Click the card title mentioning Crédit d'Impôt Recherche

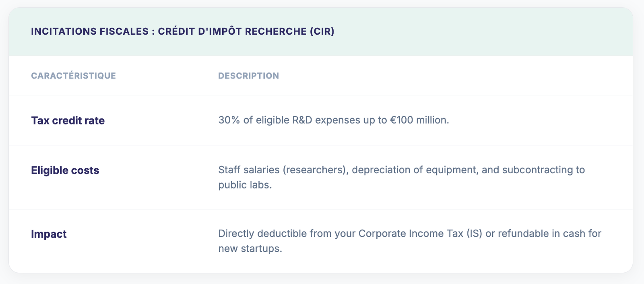182,31
